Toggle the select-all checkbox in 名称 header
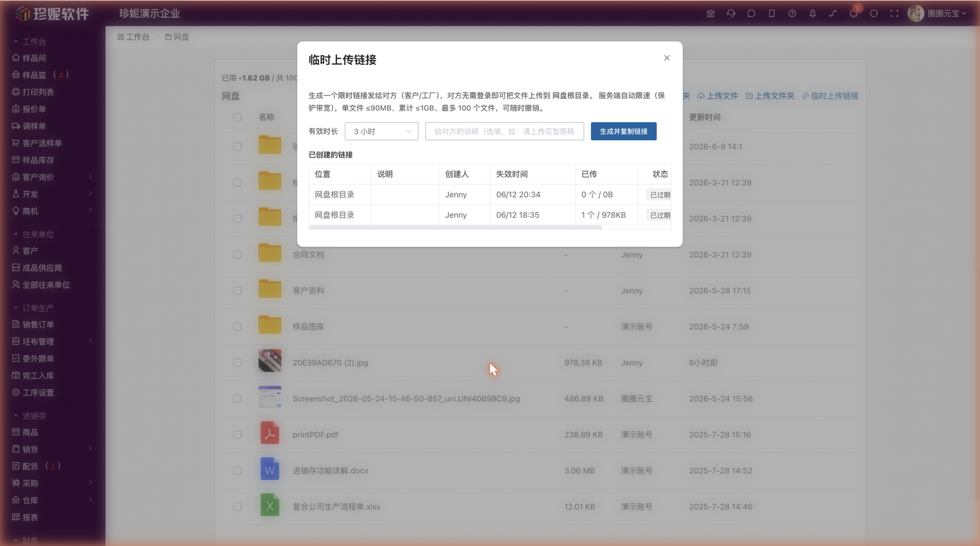Viewport: 980px width, 546px height. coord(237,117)
